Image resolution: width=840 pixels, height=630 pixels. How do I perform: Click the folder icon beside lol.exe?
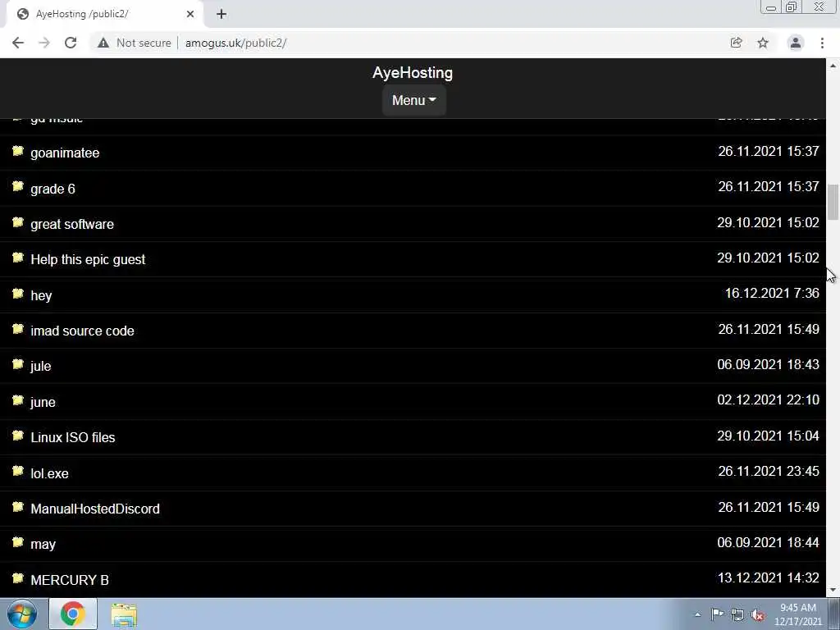pyautogui.click(x=18, y=472)
